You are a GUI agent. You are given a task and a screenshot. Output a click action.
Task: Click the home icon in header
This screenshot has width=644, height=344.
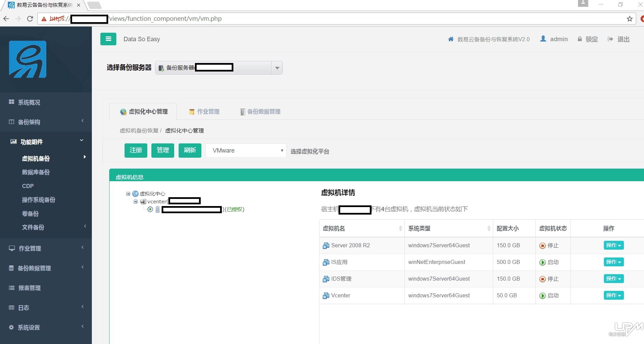[x=451, y=39]
